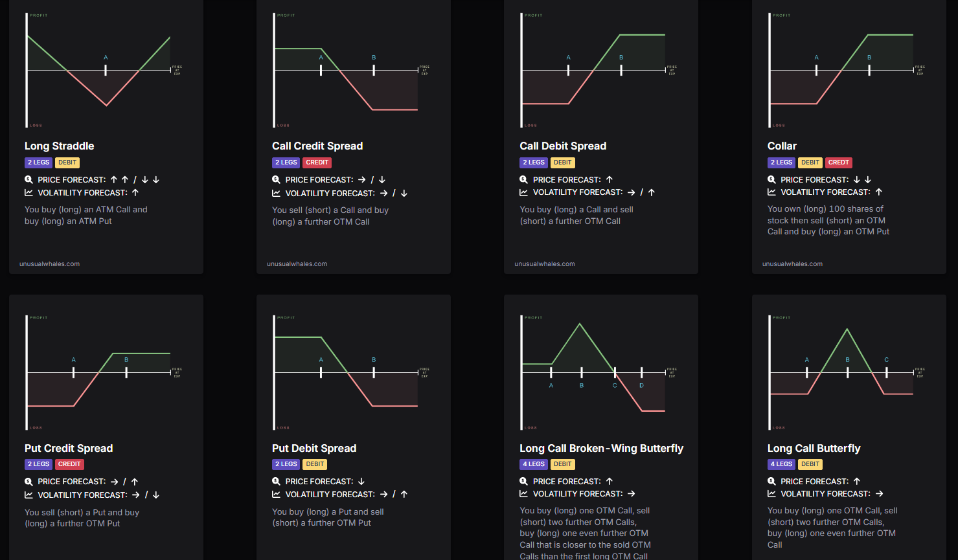
Task: Click the magnifier icon in Long Straddle card
Action: (x=29, y=180)
